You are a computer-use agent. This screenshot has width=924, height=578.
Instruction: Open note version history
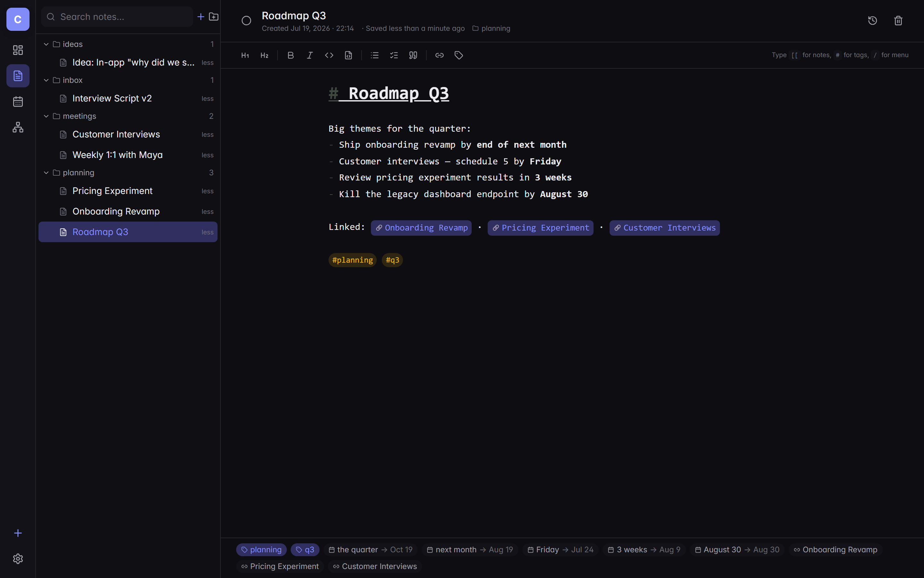872,21
